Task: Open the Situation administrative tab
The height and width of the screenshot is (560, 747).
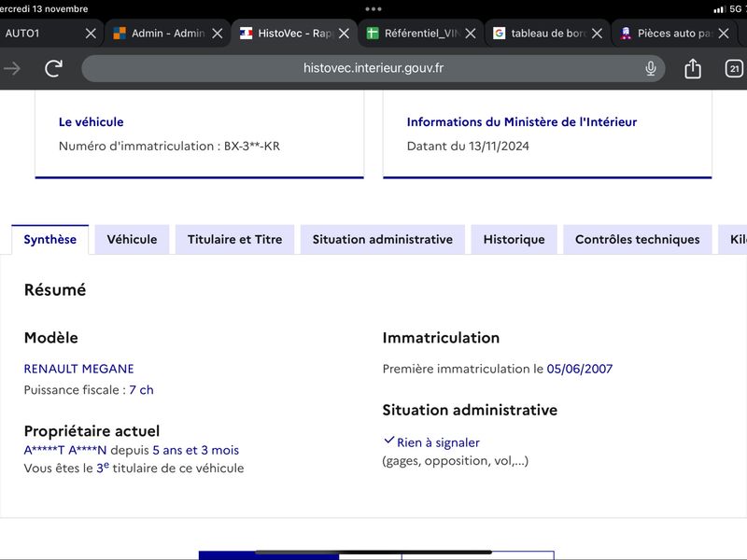Action: 383,240
